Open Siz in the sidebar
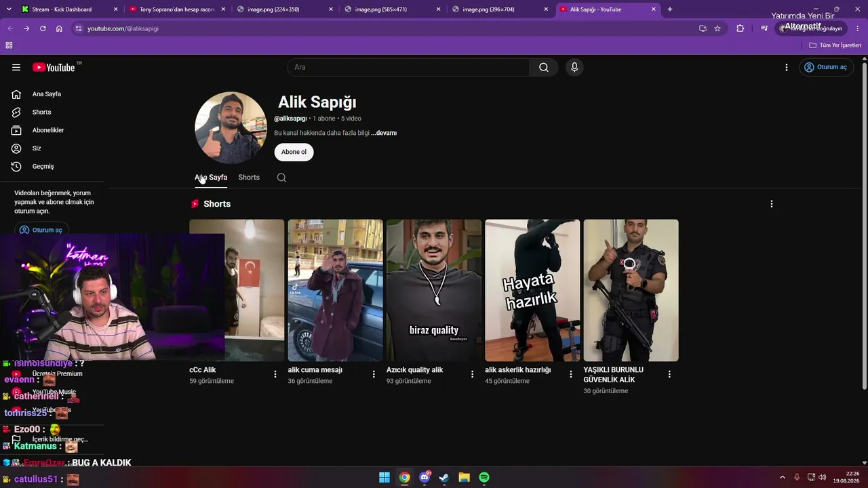This screenshot has width=868, height=488. (37, 148)
